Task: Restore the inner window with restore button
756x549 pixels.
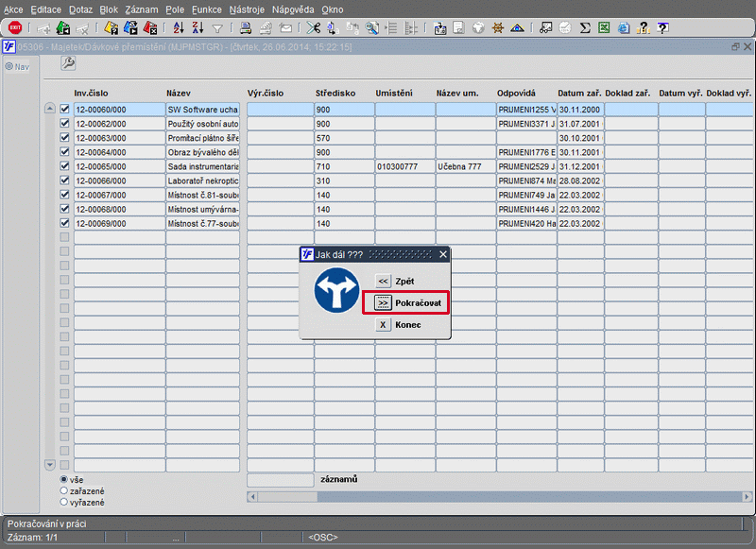Action: (735, 46)
